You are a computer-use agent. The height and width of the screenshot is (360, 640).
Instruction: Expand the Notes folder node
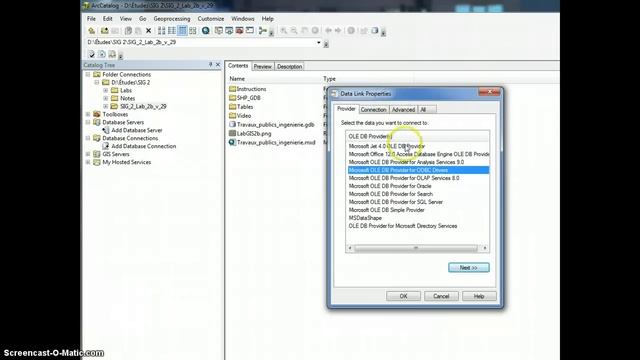106,98
